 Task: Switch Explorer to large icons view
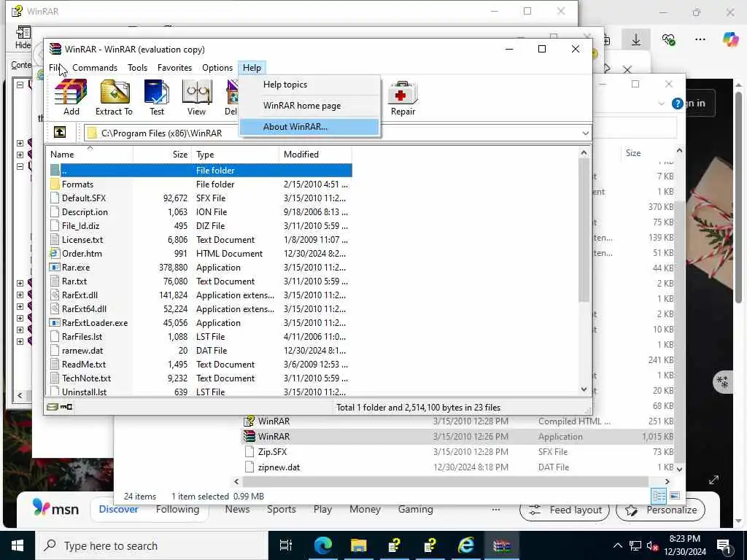[675, 496]
